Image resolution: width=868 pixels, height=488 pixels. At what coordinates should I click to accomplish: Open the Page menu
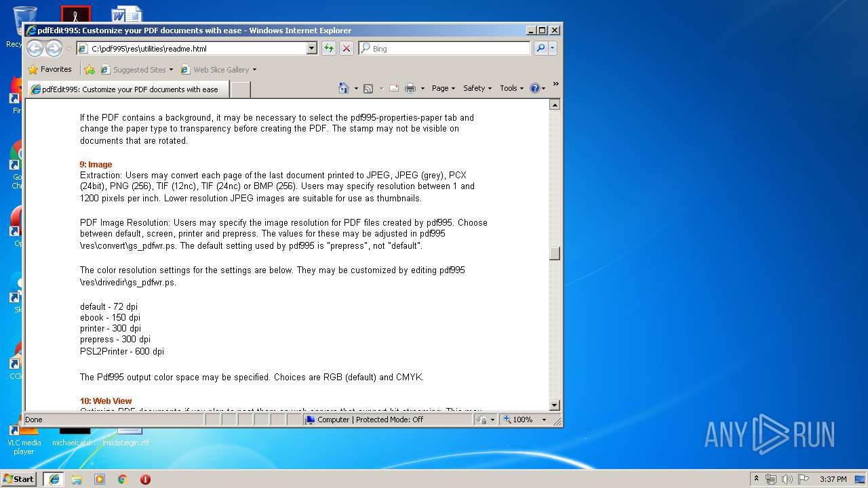pyautogui.click(x=443, y=88)
